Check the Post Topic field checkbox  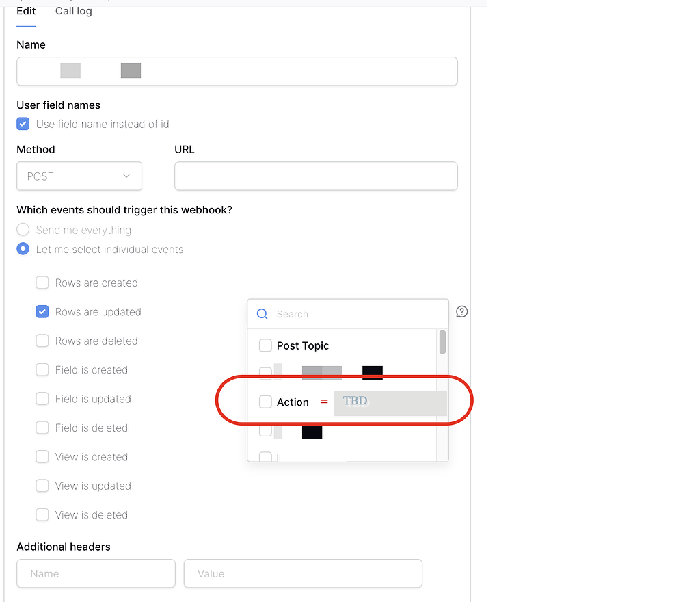[265, 345]
